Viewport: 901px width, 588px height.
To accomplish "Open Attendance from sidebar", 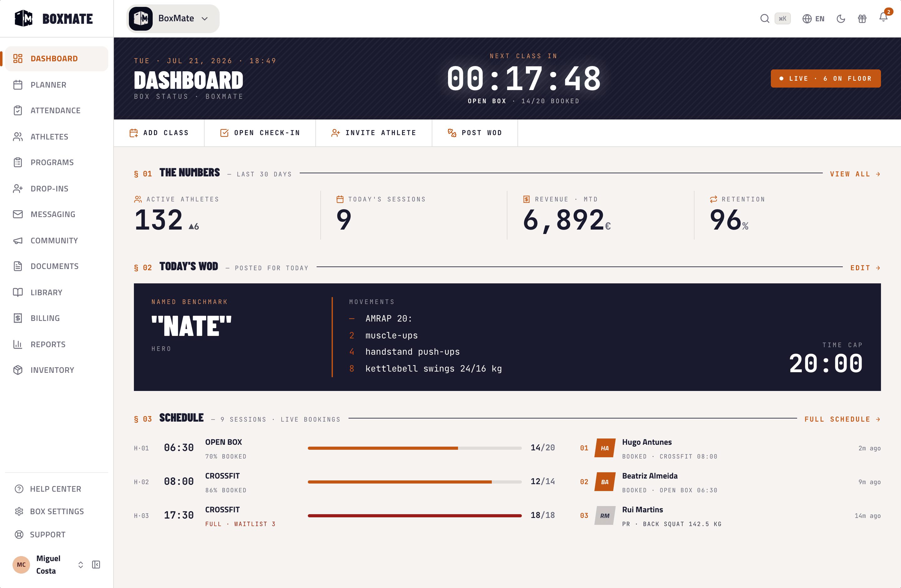I will coord(57,110).
